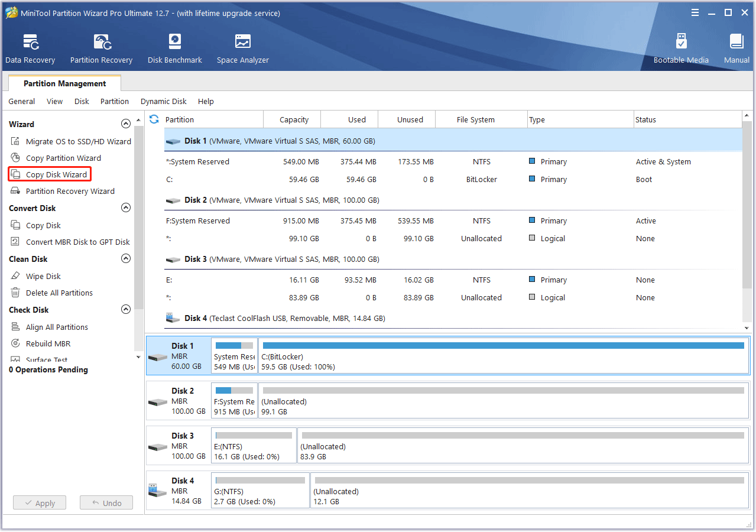Click the refresh icon beside Partition header
756x532 pixels.
pos(154,119)
